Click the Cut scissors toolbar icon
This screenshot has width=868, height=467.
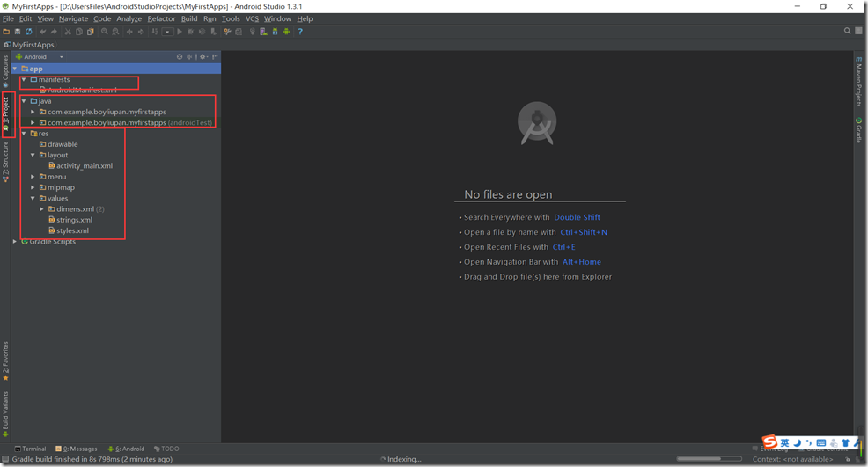(67, 32)
